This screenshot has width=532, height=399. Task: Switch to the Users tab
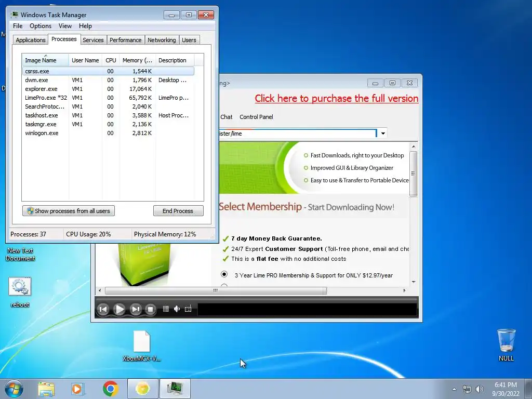point(189,40)
